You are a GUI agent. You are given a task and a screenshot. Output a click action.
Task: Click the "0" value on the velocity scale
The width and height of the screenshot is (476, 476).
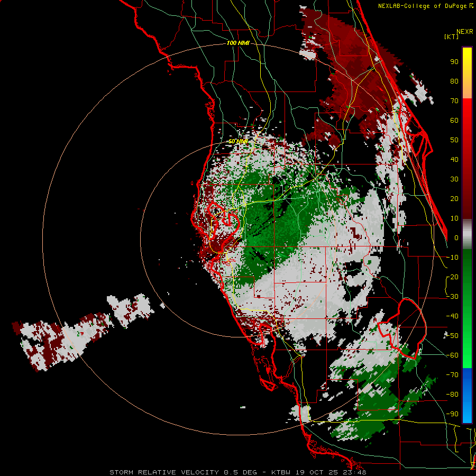[x=456, y=237]
